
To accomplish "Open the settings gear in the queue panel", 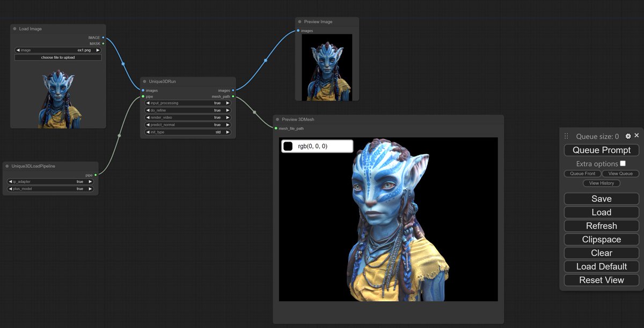I will (x=628, y=136).
